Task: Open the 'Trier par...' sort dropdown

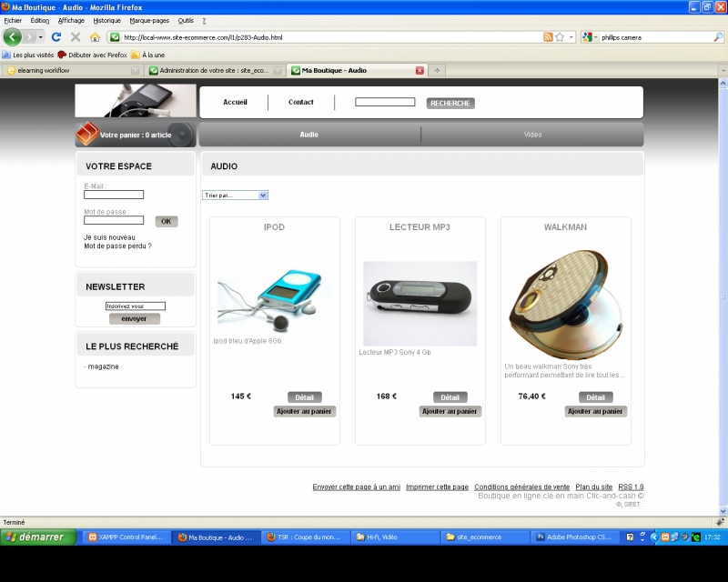Action: click(x=235, y=196)
